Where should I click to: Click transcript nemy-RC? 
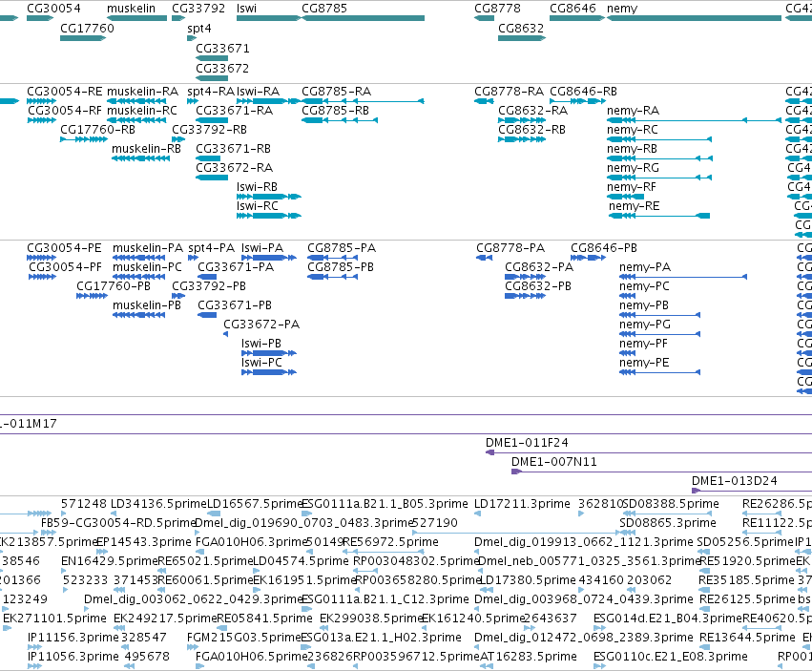[659, 138]
